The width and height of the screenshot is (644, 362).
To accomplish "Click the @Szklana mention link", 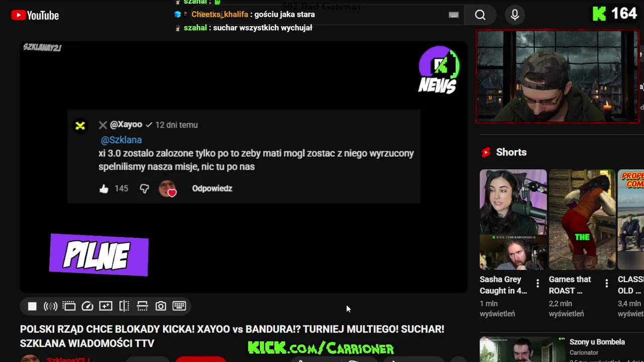I will pyautogui.click(x=121, y=140).
